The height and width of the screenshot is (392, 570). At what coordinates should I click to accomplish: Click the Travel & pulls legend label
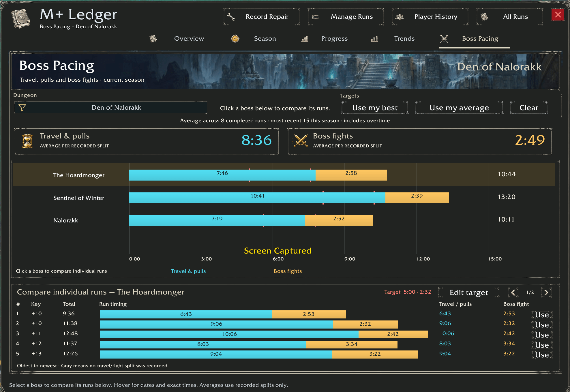pyautogui.click(x=188, y=271)
